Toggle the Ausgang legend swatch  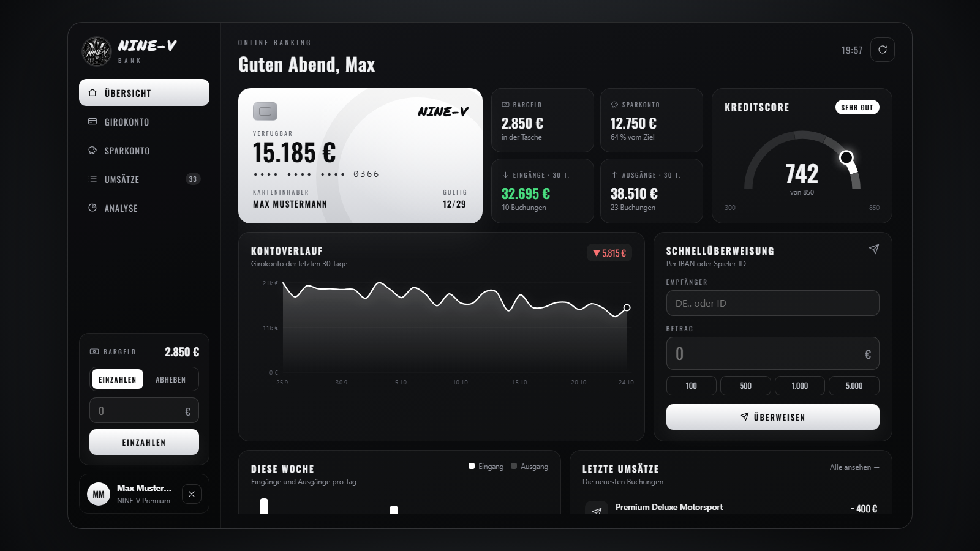tap(514, 466)
